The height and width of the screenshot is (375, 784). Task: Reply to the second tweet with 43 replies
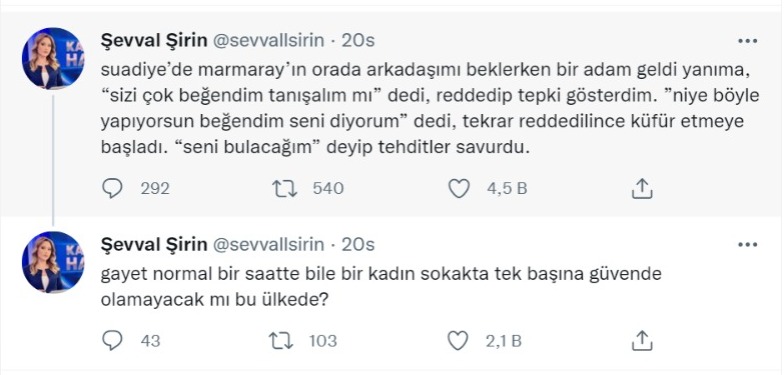point(112,340)
